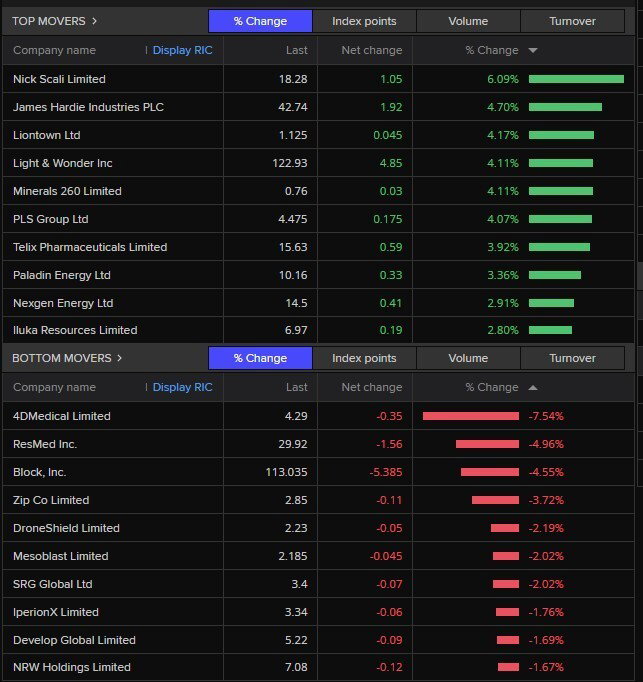Screen dimensions: 643x682
Task: Click the 113.035 last price cell
Action: tap(287, 472)
